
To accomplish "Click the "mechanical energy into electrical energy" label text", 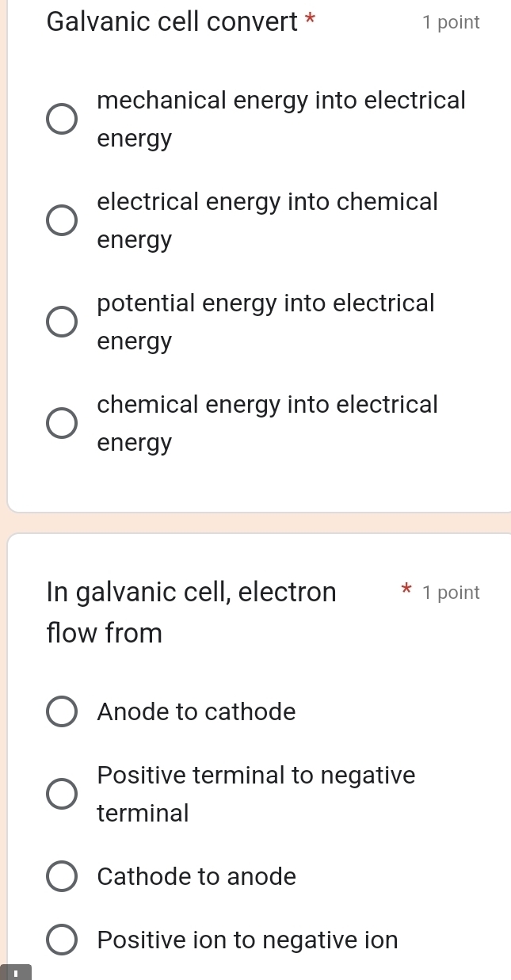I will pyautogui.click(x=280, y=118).
